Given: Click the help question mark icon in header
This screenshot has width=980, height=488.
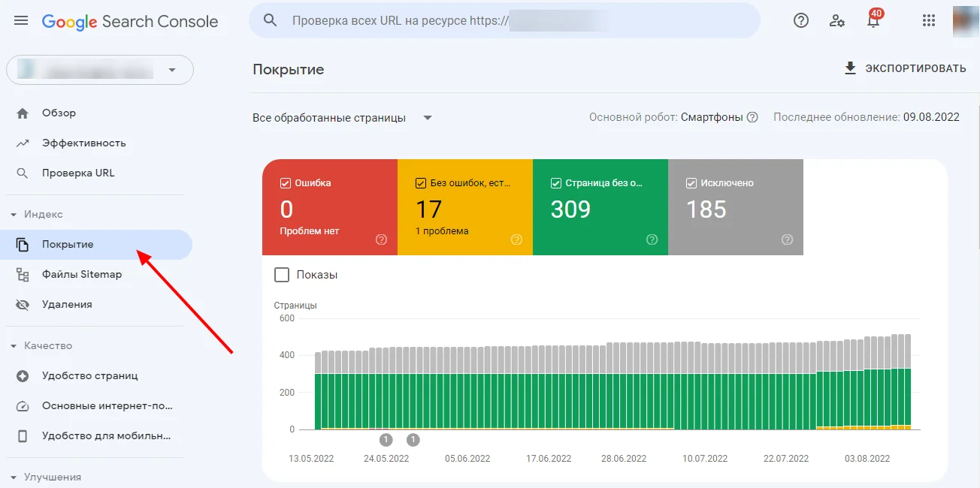Looking at the screenshot, I should coord(801,20).
